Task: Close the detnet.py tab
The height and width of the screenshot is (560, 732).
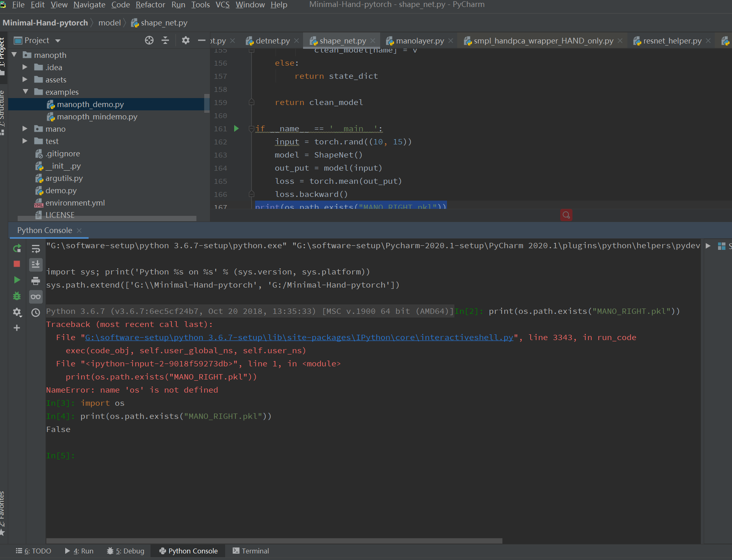Action: tap(296, 41)
